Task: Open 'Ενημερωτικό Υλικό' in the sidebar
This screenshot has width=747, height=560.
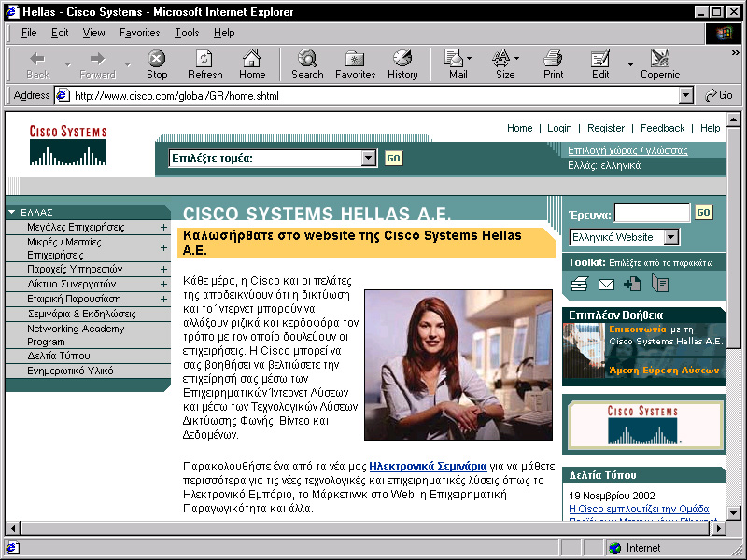Action: 70,371
